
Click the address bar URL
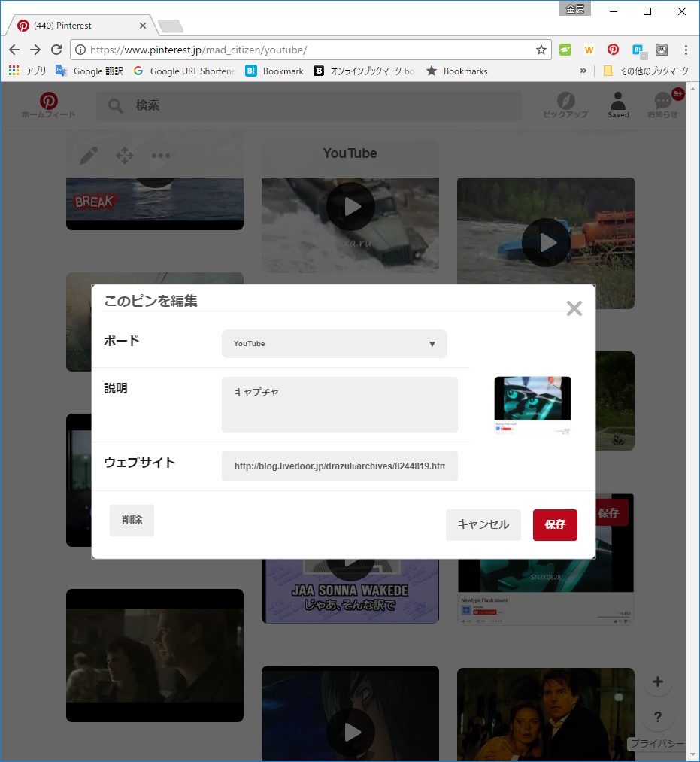pyautogui.click(x=198, y=50)
